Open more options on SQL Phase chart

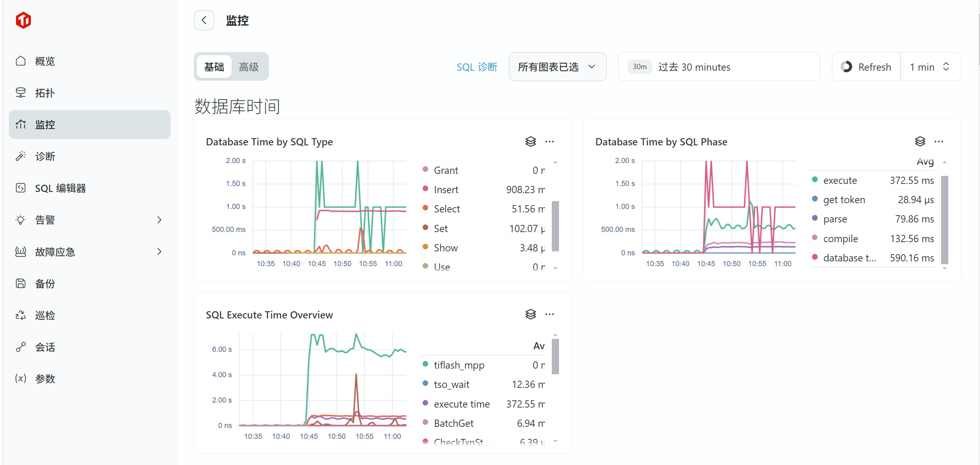coord(939,141)
